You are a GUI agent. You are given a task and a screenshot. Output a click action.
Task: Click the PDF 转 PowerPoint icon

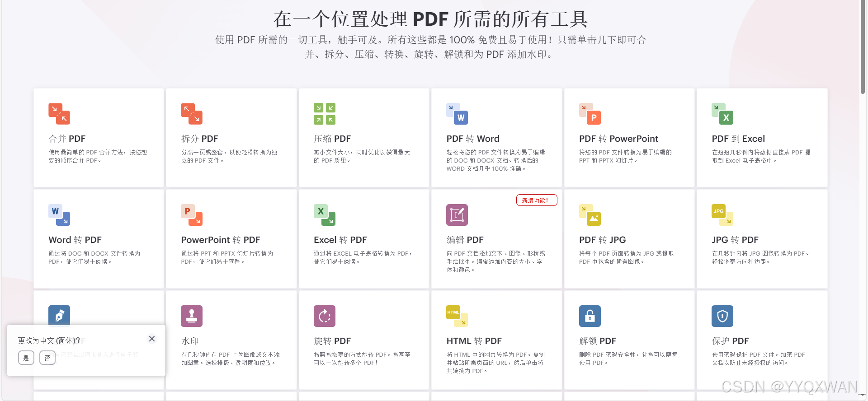(x=590, y=114)
